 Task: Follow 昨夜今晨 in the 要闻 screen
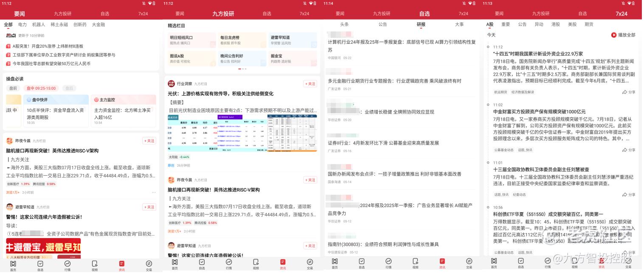tap(149, 141)
